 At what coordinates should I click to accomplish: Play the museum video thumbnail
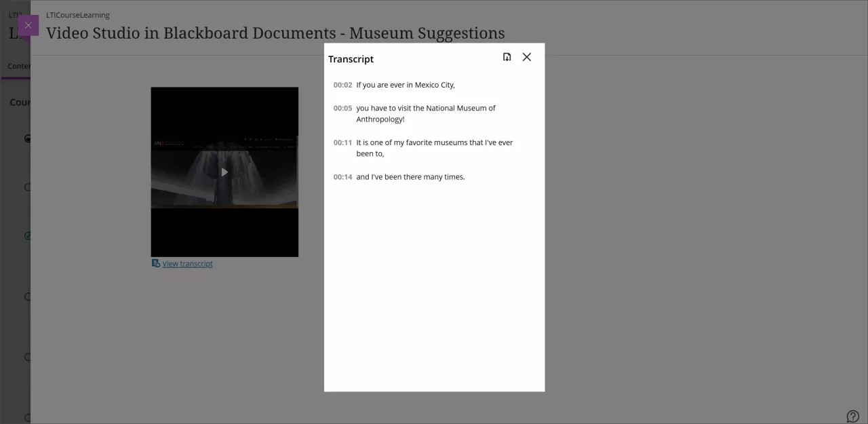[x=224, y=172]
